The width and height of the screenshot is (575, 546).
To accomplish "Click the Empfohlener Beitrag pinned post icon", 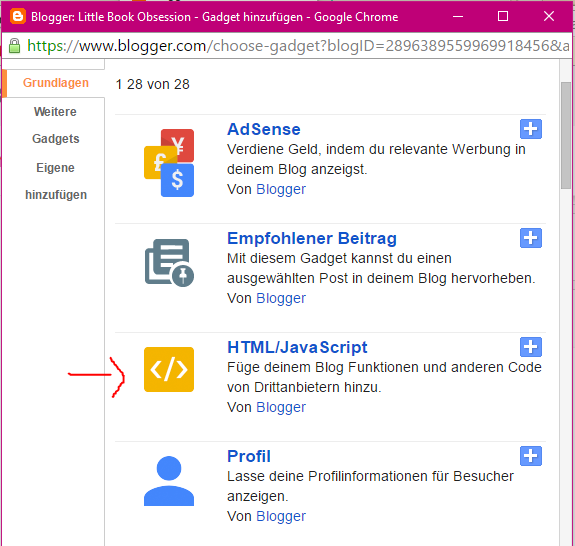I will 169,263.
